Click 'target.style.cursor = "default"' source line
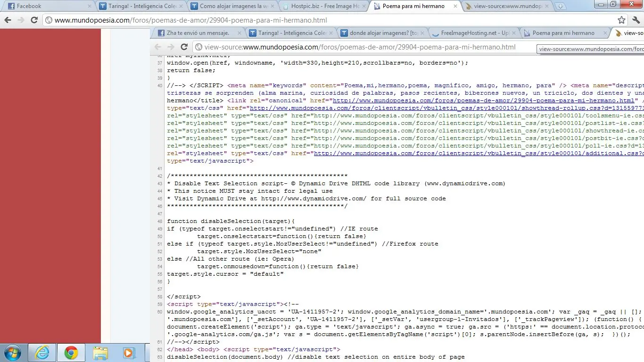The height and width of the screenshot is (362, 644). 225,274
